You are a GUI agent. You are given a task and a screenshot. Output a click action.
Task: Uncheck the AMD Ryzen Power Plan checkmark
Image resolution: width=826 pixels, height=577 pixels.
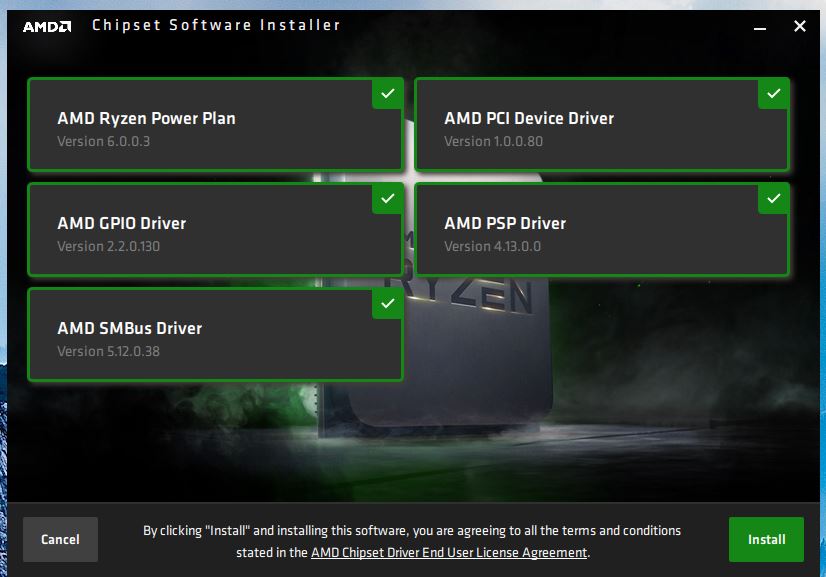pos(388,94)
